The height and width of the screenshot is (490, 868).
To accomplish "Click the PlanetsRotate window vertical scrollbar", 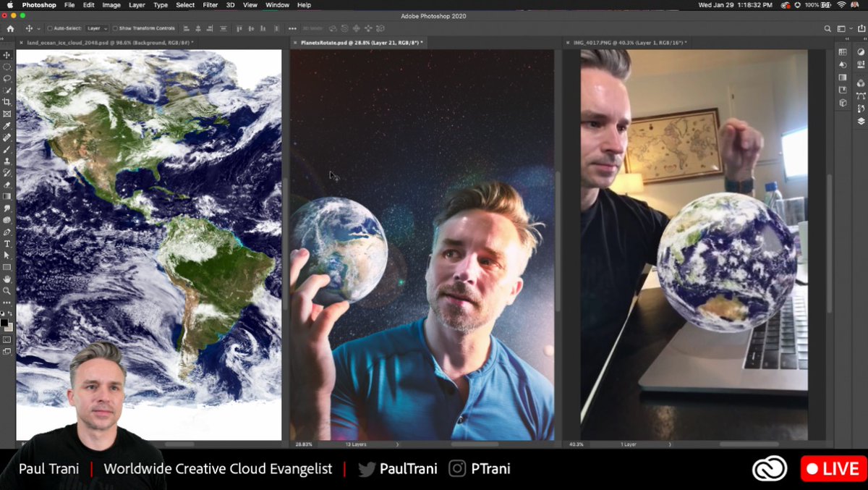I will 558,243.
